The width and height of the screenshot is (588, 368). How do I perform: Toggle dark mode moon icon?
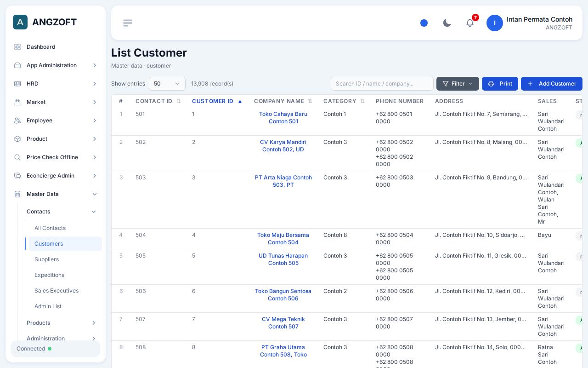click(447, 23)
